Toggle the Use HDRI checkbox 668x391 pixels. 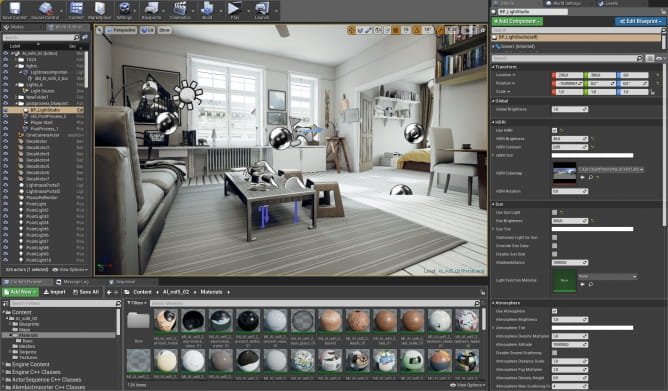pyautogui.click(x=554, y=130)
